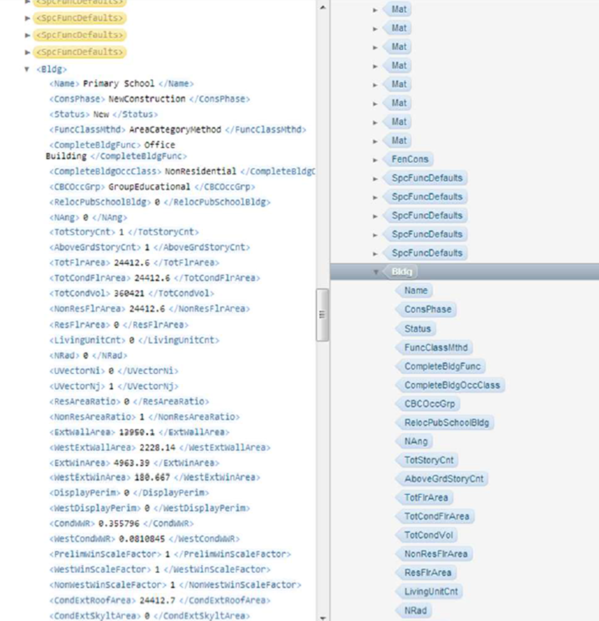Click the Primary School name value

(x=118, y=84)
